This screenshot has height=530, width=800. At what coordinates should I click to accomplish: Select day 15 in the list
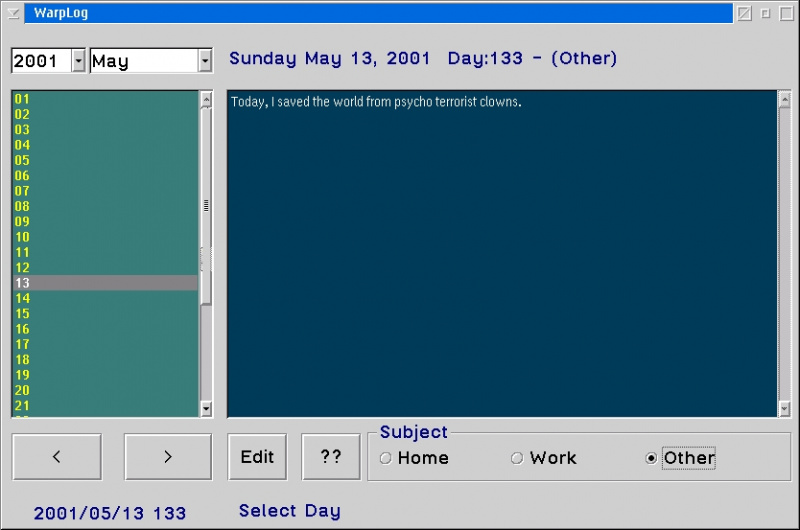[x=105, y=314]
